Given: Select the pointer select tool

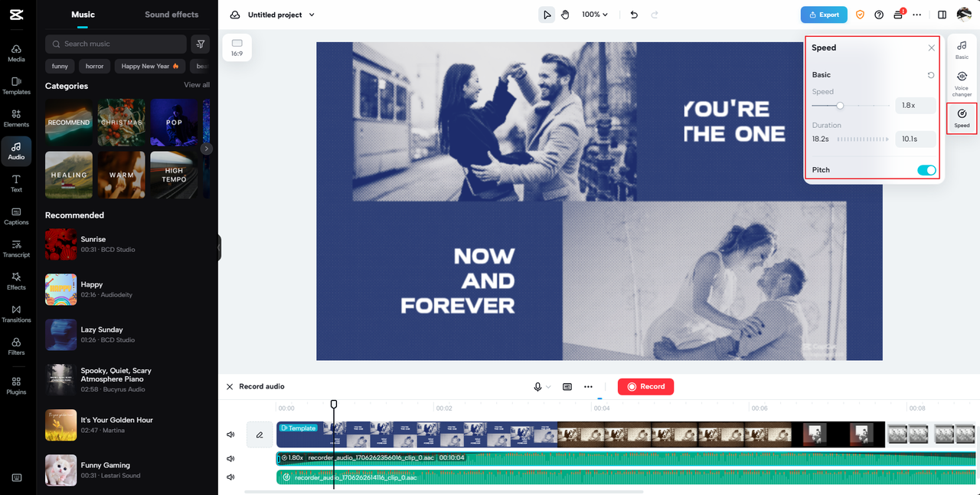Looking at the screenshot, I should click(x=547, y=15).
